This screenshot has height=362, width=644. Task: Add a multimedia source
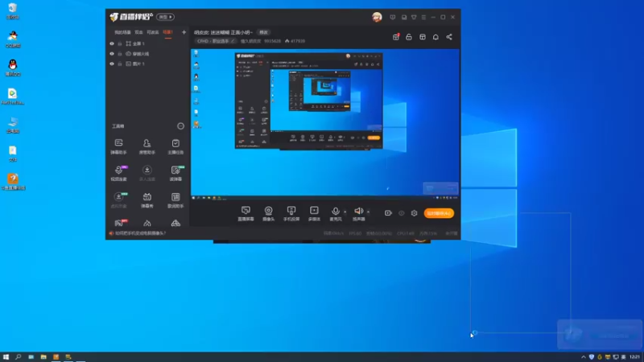pyautogui.click(x=314, y=213)
